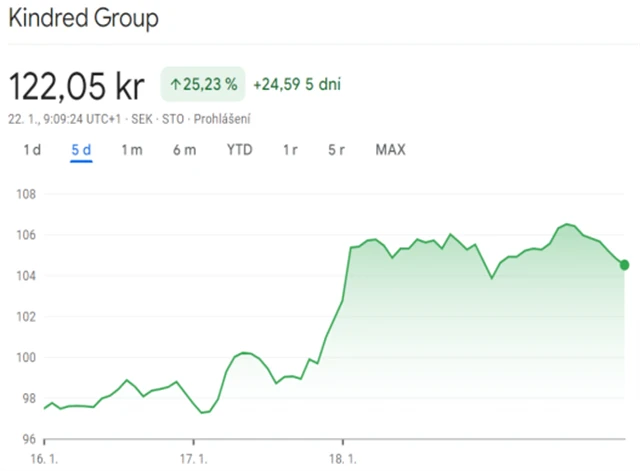Click the 17. 1. date axis label
The image size is (640, 471).
194,457
